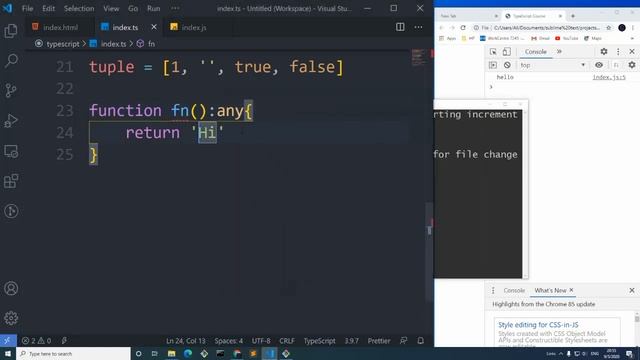This screenshot has width=640, height=360.
Task: Select language mode TypeScript in the status bar
Action: point(319,340)
